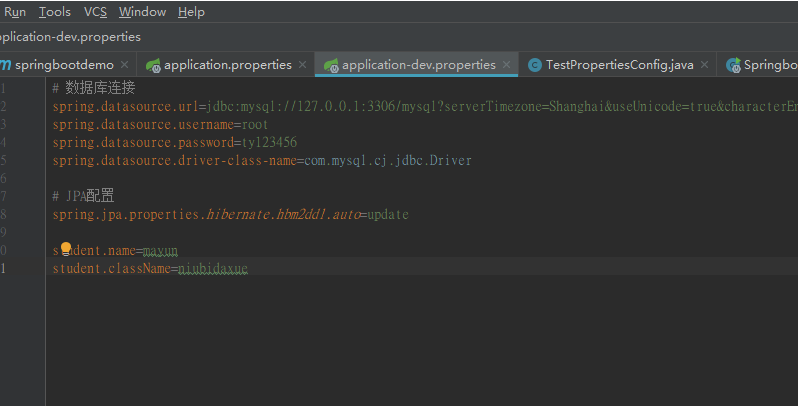Open the Window menu

click(142, 12)
